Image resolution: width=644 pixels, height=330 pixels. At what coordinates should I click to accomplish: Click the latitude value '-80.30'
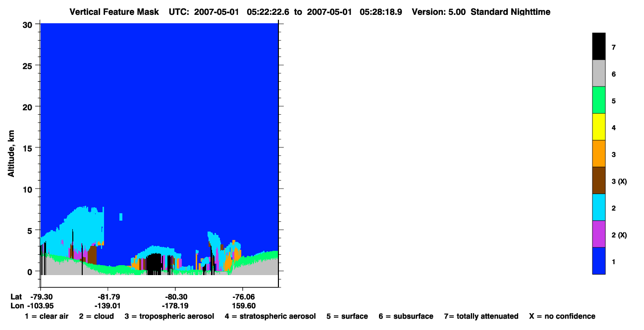click(x=175, y=297)
